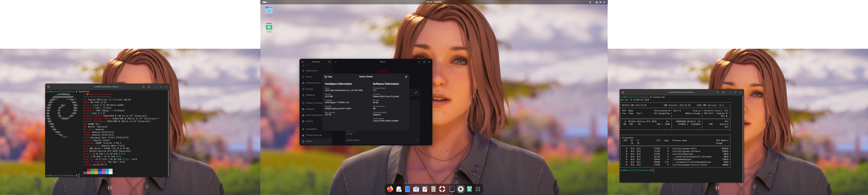Click '/usr/bin/gnome-shell' in nvidia-smi output

point(684,149)
